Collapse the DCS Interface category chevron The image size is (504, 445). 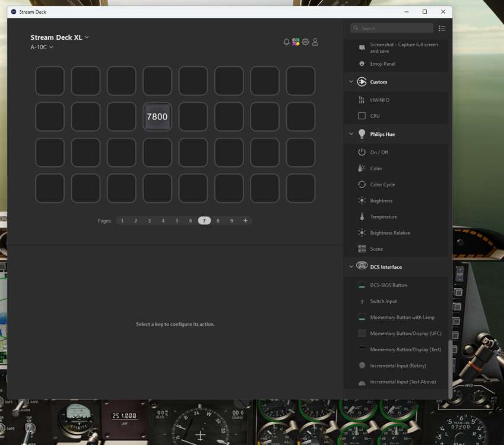coord(351,266)
